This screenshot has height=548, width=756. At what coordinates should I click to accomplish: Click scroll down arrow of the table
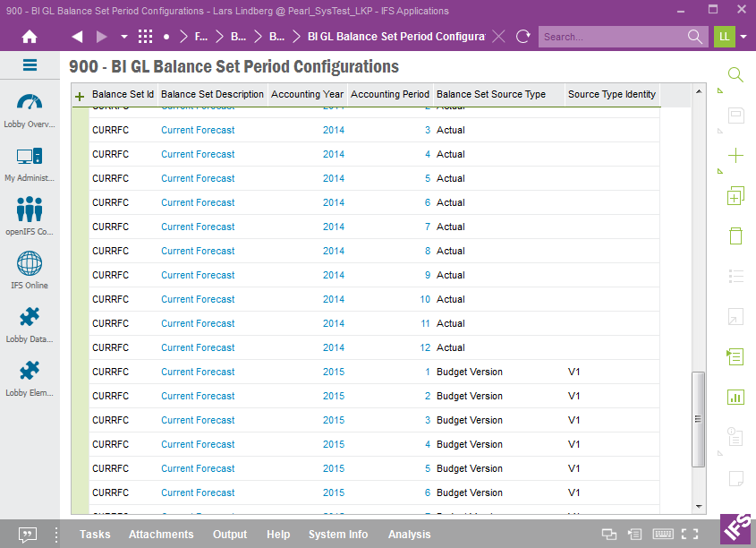point(699,507)
